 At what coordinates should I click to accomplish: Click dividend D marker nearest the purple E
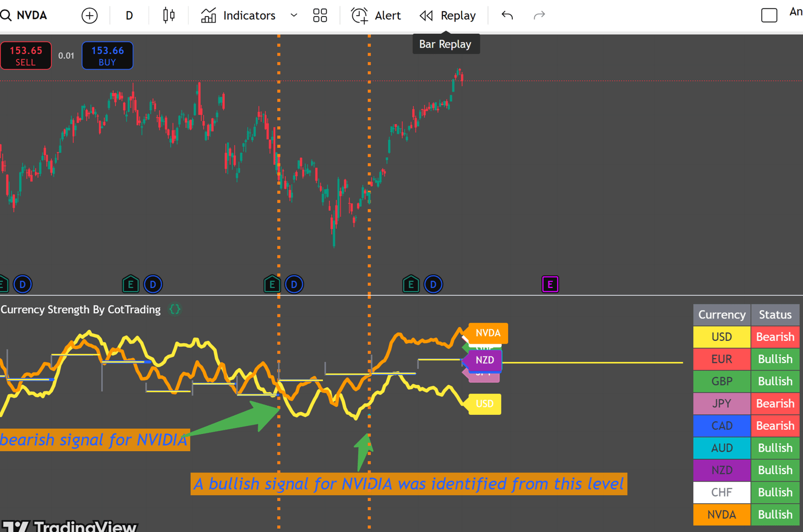pos(433,284)
